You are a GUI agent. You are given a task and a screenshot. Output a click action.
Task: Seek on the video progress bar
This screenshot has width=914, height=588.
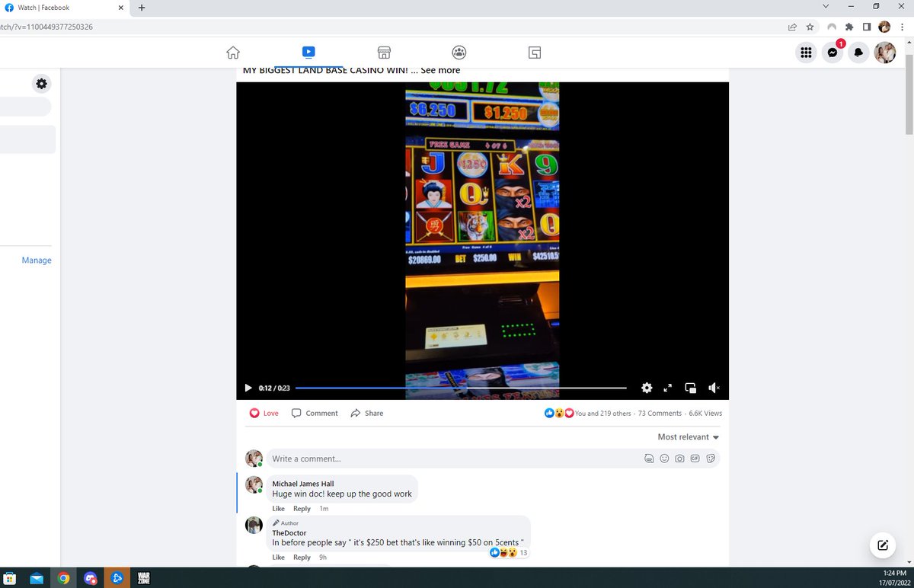click(461, 388)
